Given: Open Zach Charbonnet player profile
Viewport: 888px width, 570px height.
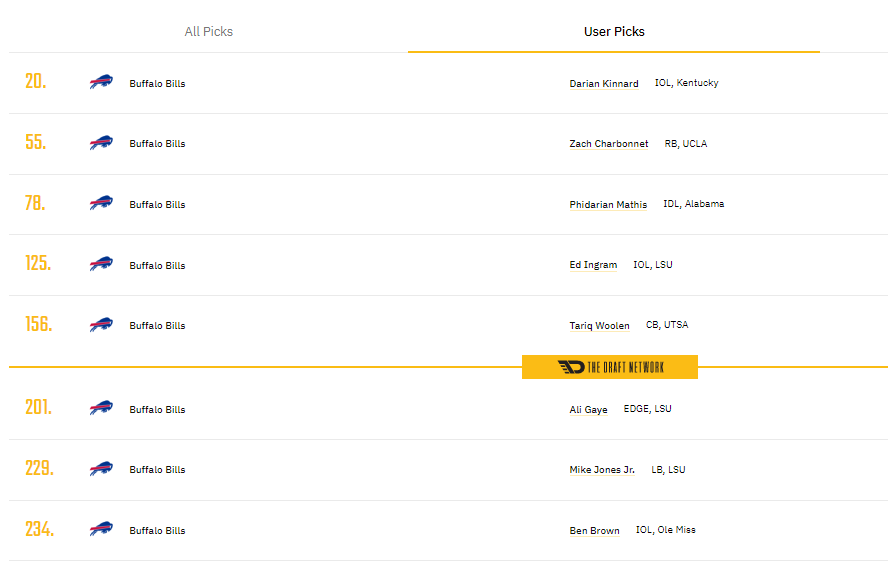Looking at the screenshot, I should [609, 144].
